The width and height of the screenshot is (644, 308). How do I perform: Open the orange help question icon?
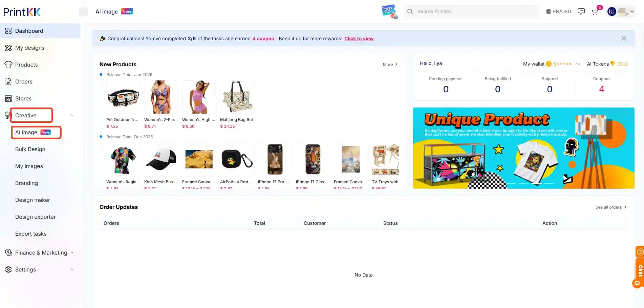point(640,252)
